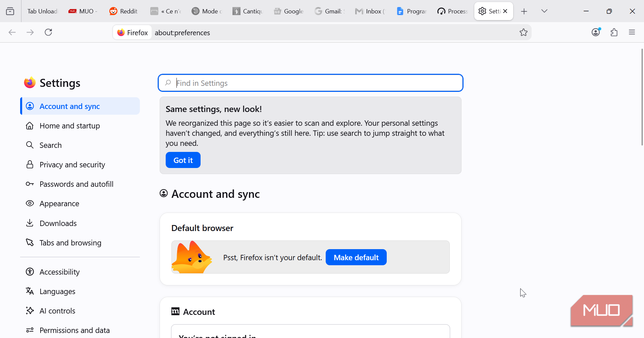Open Privacy and security settings
This screenshot has height=338, width=644.
coord(80,165)
